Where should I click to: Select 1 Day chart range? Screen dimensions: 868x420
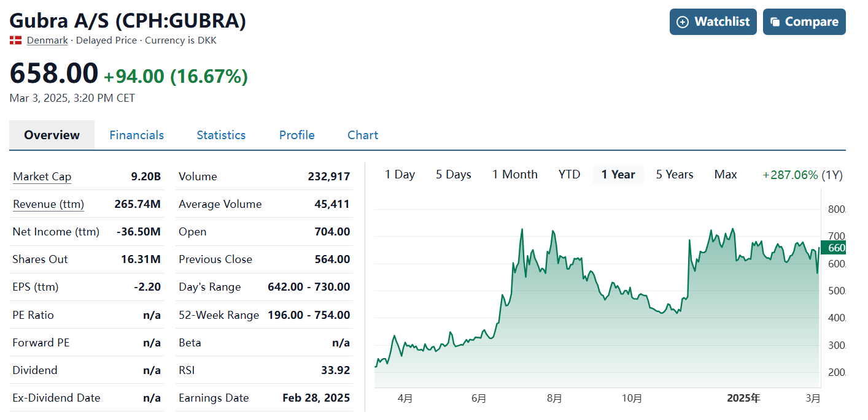pos(400,175)
